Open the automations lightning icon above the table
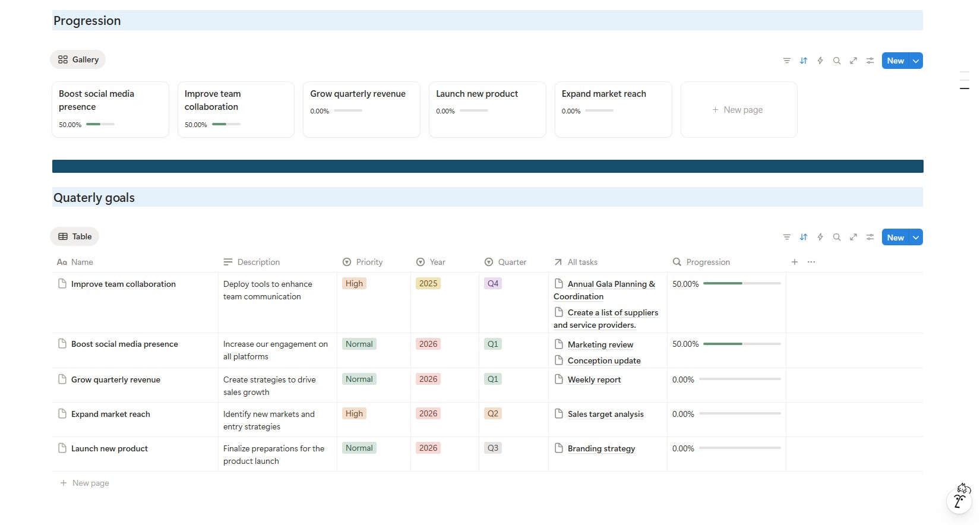The height and width of the screenshot is (525, 980). [x=820, y=237]
